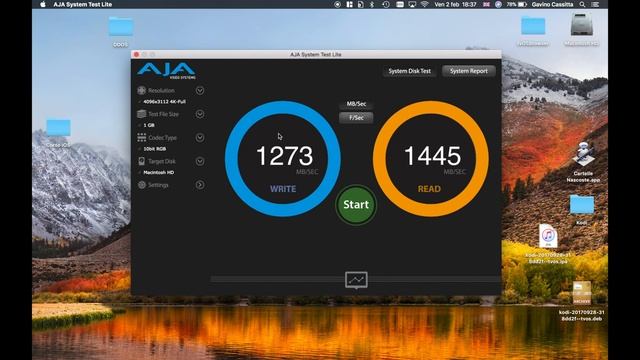Screen dimensions: 640x360
Task: Expand the Target Disk dropdown chevron
Action: pyautogui.click(x=200, y=161)
